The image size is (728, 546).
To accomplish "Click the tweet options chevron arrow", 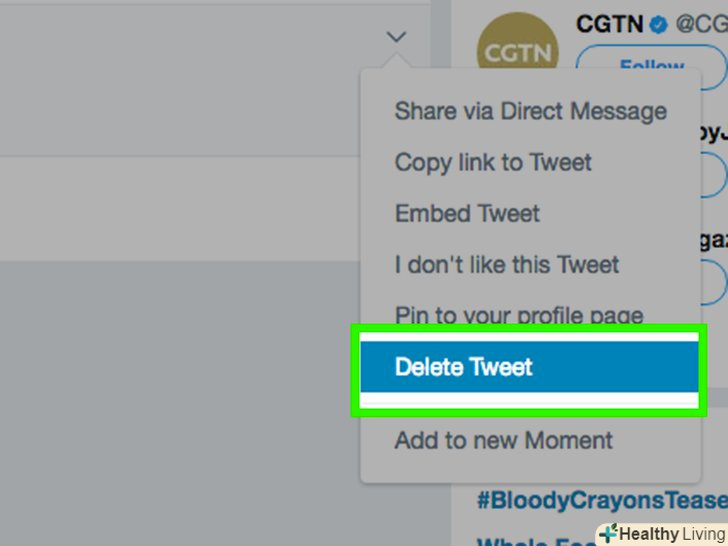I will (x=397, y=37).
